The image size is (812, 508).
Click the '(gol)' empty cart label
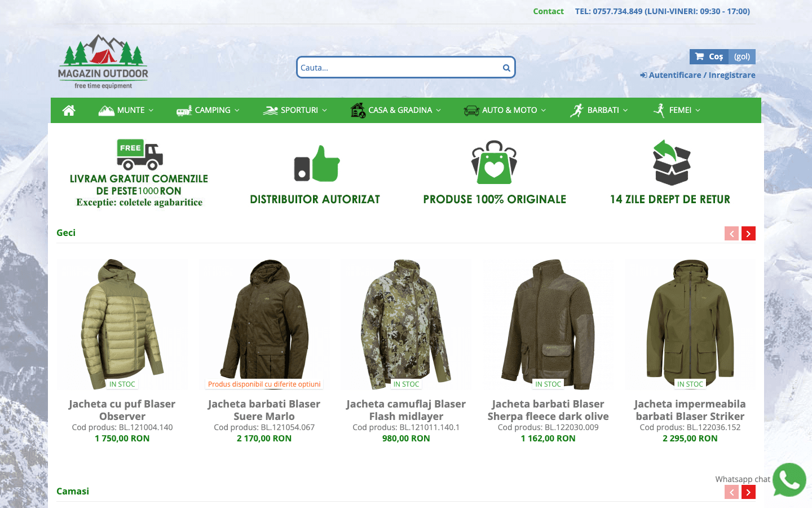pos(742,56)
